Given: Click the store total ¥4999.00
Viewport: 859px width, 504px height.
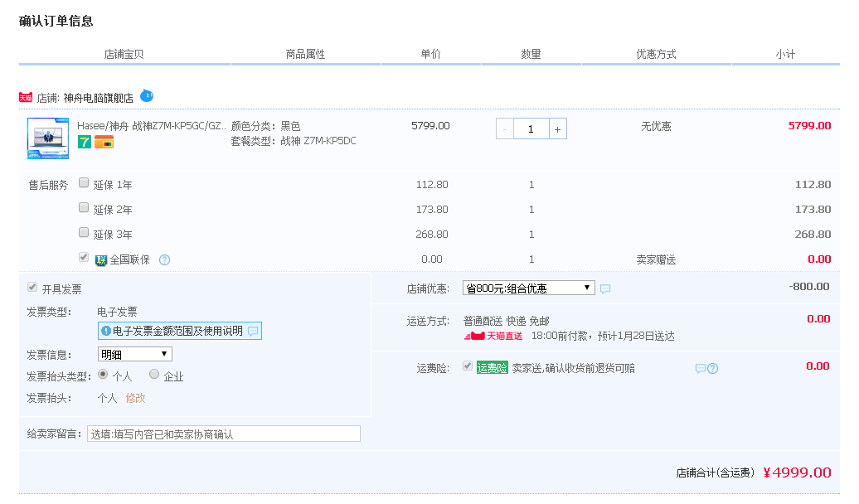Looking at the screenshot, I should [797, 472].
